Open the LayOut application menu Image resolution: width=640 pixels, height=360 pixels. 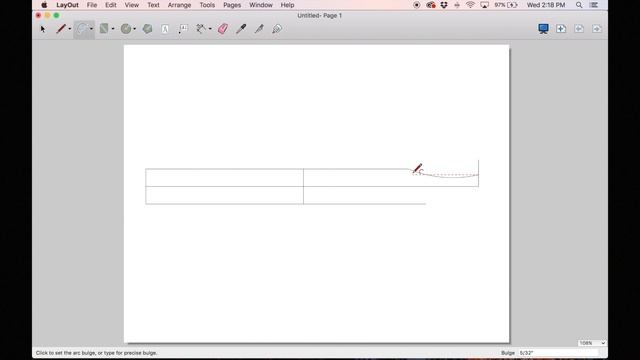coord(67,5)
